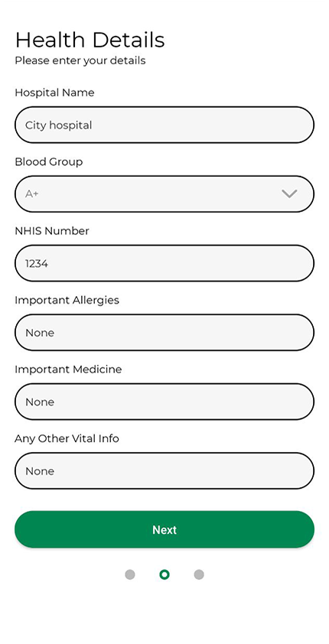Tap the Blood Group label text

[x=49, y=162]
